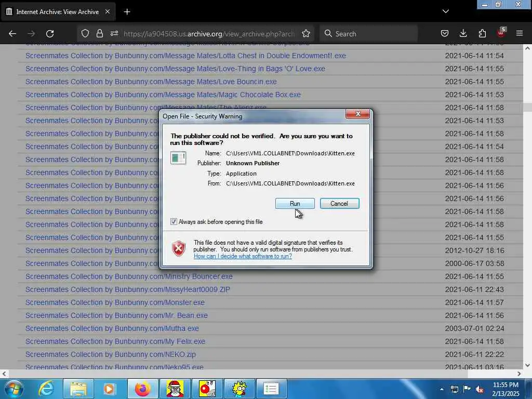This screenshot has width=532, height=399.
Task: Reload the page with refresh icon
Action: (x=50, y=34)
